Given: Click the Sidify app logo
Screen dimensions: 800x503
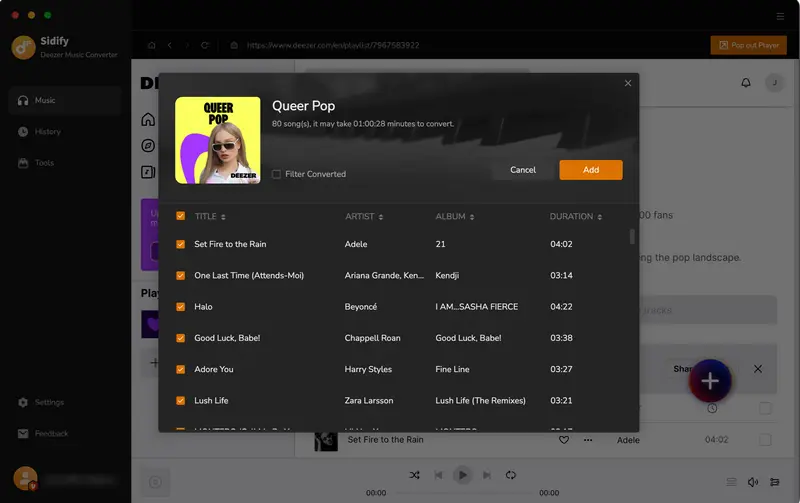Looking at the screenshot, I should [23, 47].
